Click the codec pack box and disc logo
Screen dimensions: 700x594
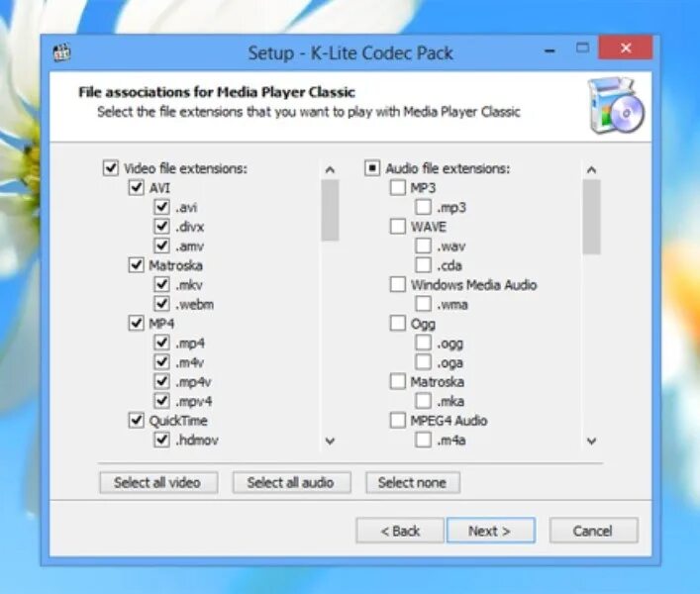tap(616, 106)
